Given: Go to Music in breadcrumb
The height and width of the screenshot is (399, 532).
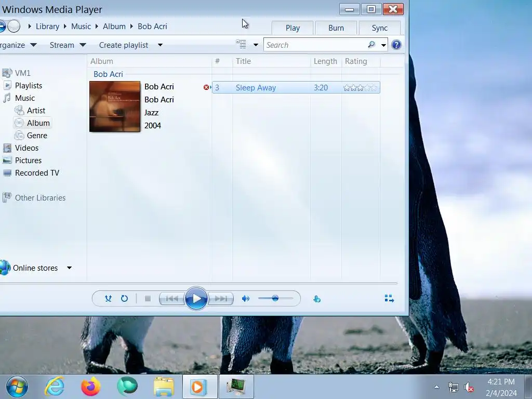Looking at the screenshot, I should [x=81, y=26].
